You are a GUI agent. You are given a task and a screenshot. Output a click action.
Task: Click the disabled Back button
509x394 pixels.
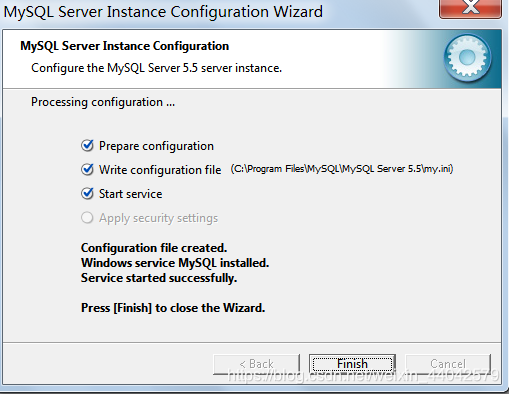[x=256, y=364]
